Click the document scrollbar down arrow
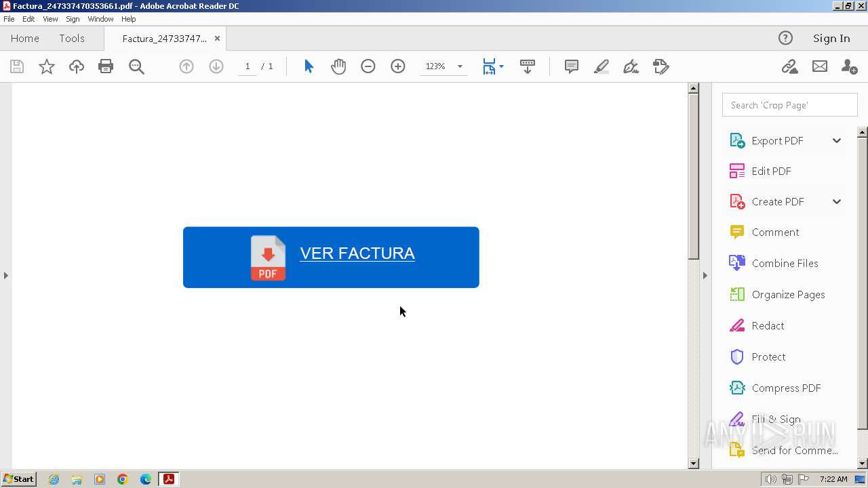868x488 pixels. pyautogui.click(x=693, y=464)
